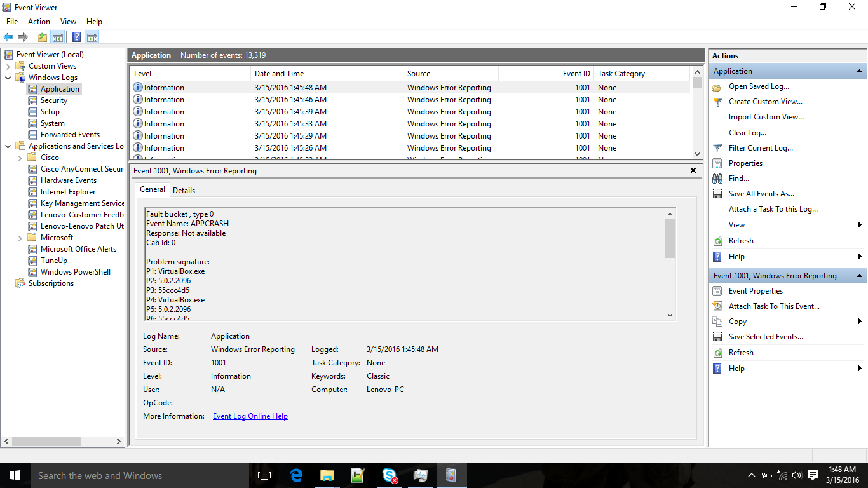Click the event list vertical scrollbar down arrow
The image size is (868, 488).
coord(697,154)
